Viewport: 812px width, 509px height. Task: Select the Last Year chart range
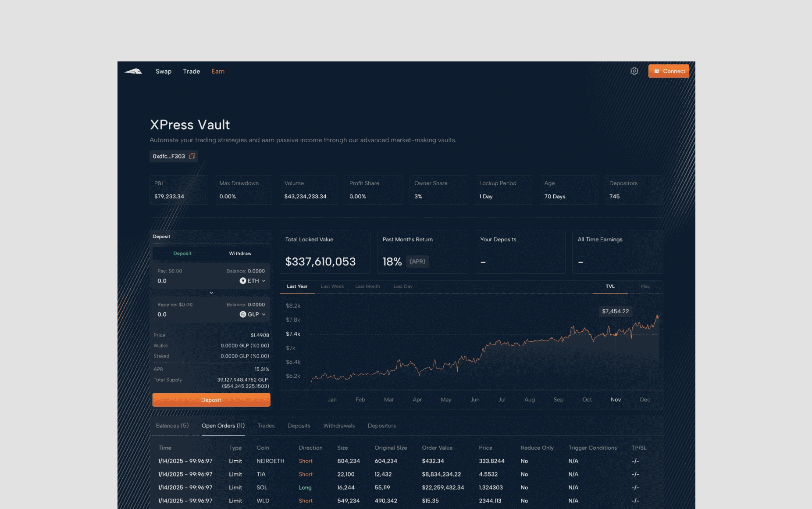(x=297, y=287)
